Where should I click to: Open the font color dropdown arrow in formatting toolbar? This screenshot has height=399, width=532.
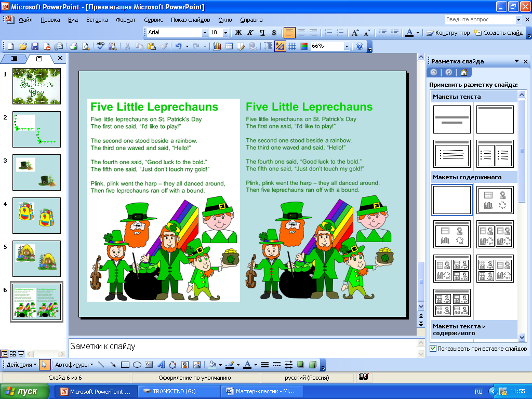418,33
